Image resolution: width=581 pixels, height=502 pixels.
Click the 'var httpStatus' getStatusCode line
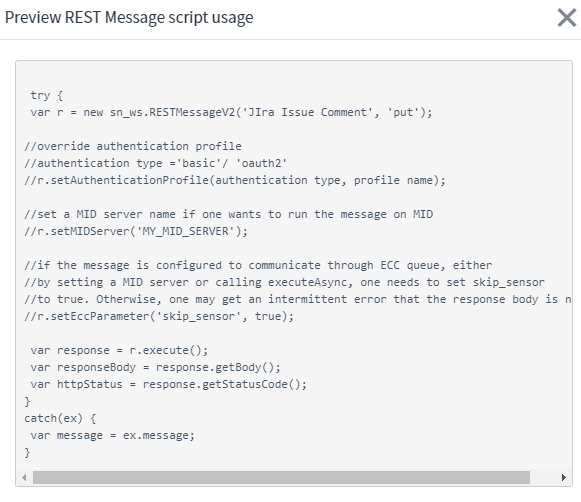(x=169, y=385)
